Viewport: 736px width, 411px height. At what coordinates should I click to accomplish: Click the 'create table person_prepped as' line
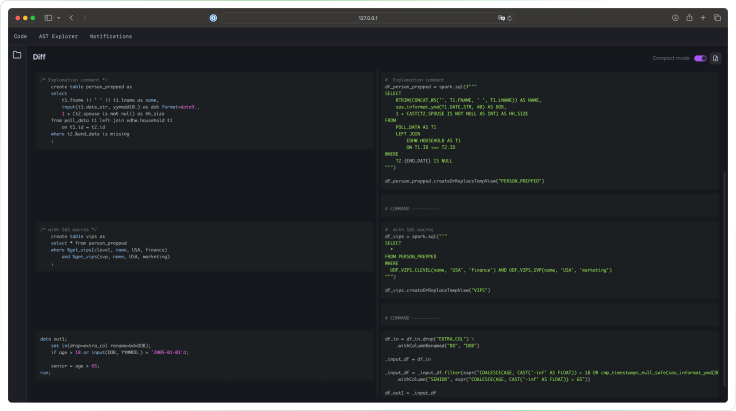91,87
